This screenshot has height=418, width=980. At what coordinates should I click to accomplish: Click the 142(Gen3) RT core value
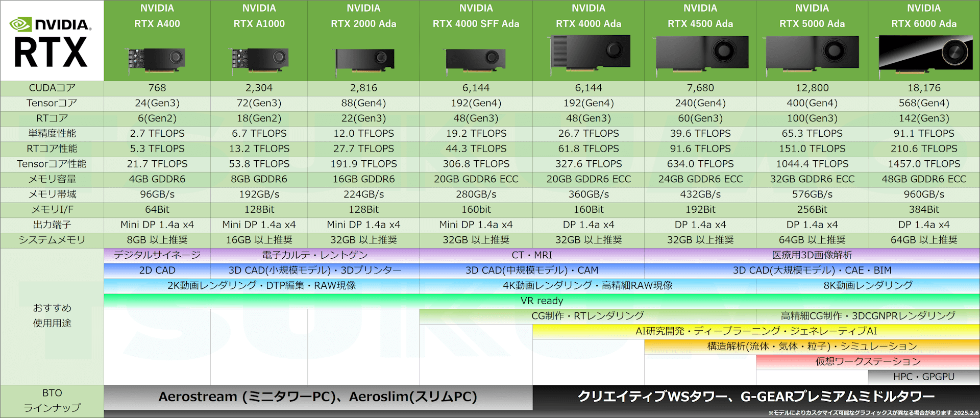(924, 118)
